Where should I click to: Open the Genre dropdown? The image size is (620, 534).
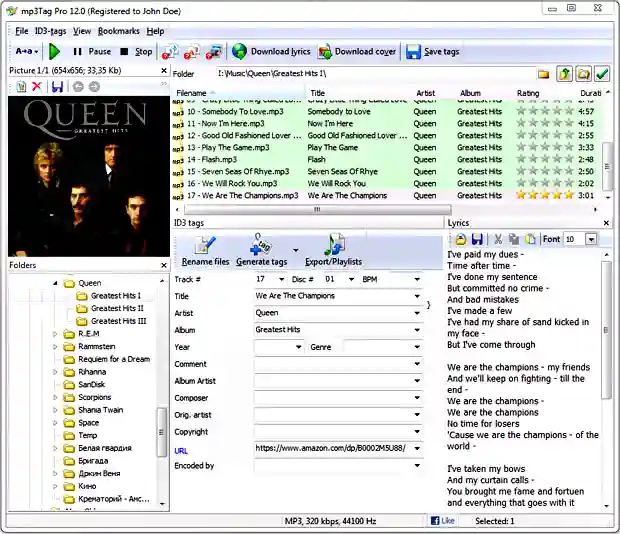(x=417, y=347)
